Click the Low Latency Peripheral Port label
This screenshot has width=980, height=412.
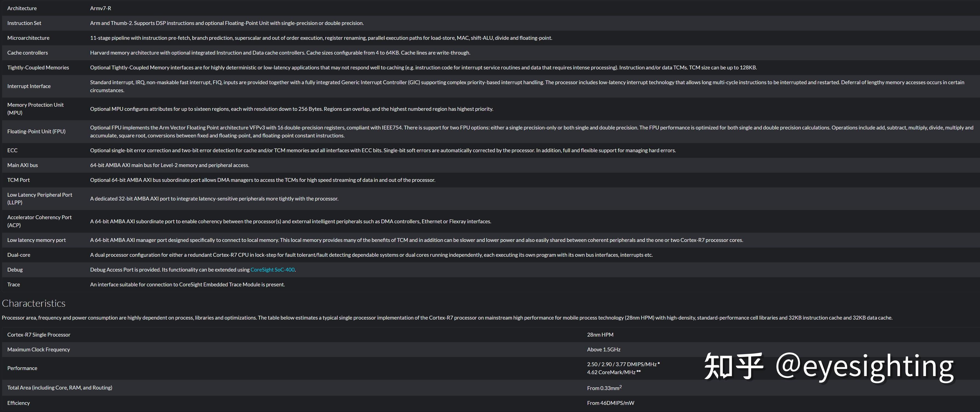(39, 199)
